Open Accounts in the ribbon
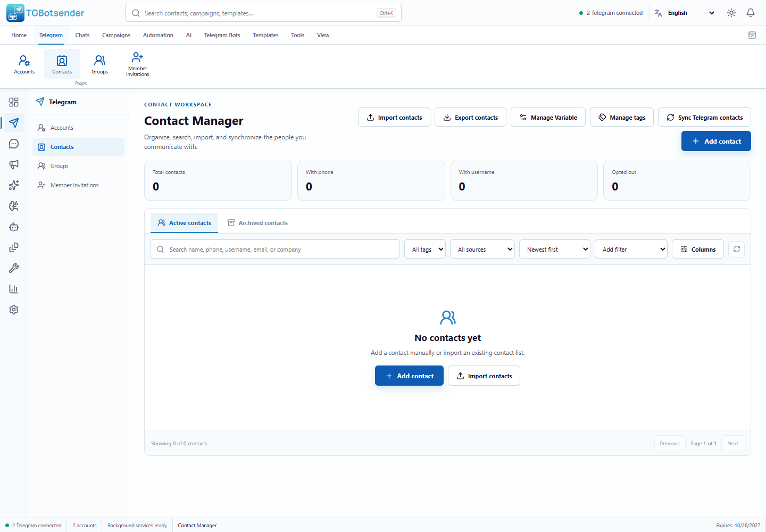This screenshot has width=766, height=532. click(x=24, y=64)
